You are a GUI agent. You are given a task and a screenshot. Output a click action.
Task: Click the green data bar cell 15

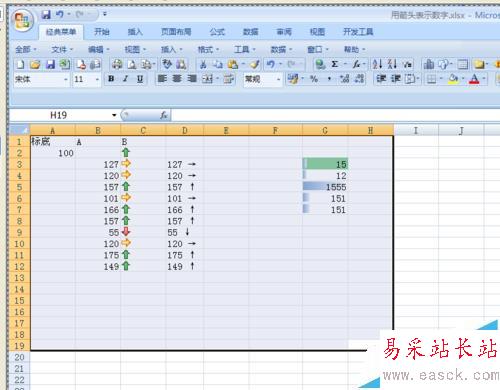point(325,164)
